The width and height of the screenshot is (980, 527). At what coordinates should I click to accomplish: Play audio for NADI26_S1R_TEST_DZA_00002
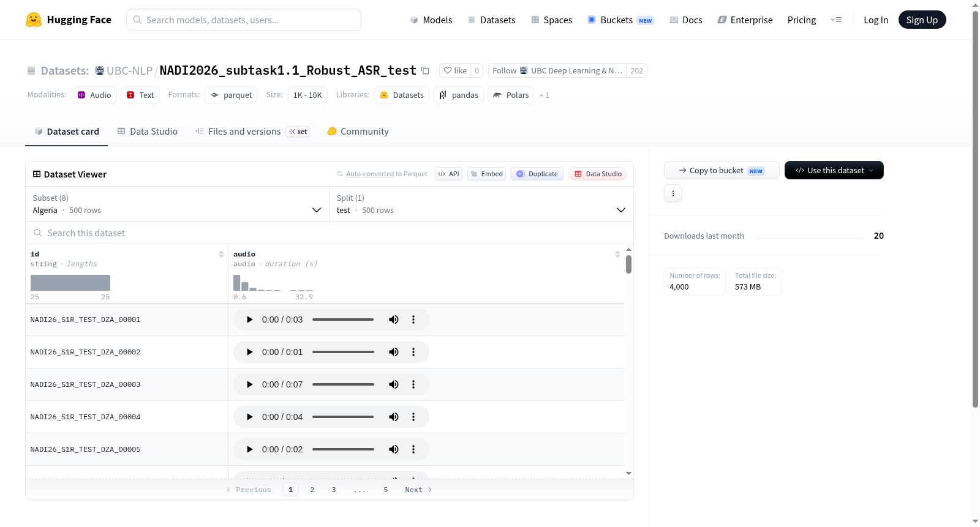249,352
